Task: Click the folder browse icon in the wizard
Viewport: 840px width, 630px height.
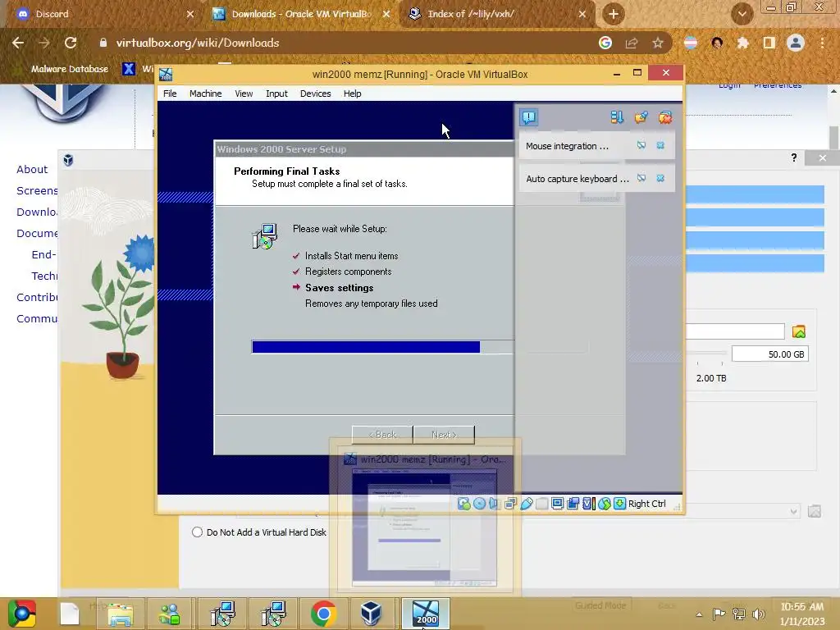Action: (x=799, y=331)
